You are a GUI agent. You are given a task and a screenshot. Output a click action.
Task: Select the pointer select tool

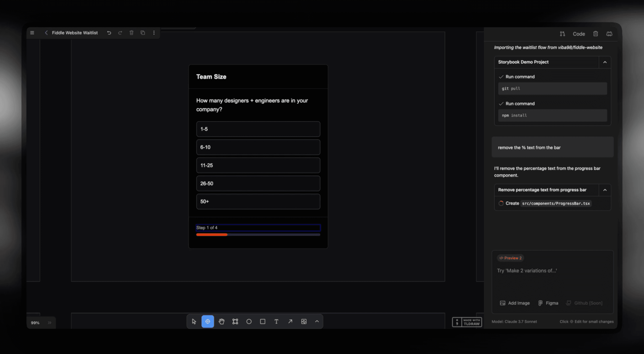tap(194, 321)
